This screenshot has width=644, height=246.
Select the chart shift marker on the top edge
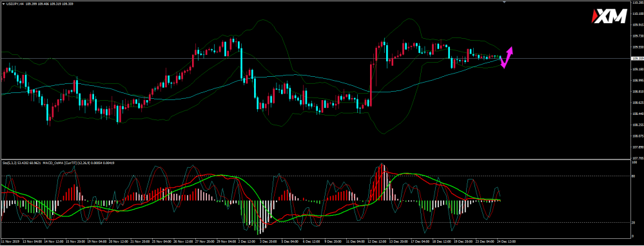505,2
